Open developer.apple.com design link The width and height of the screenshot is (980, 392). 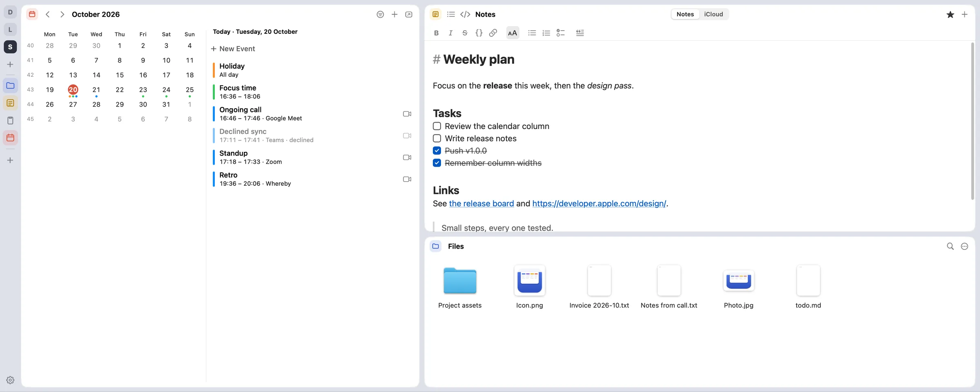pos(599,203)
